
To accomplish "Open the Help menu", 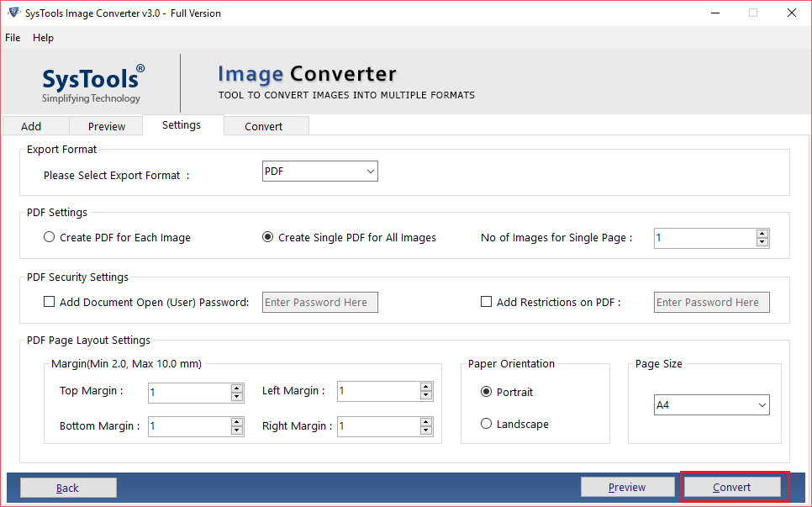I will pos(43,38).
